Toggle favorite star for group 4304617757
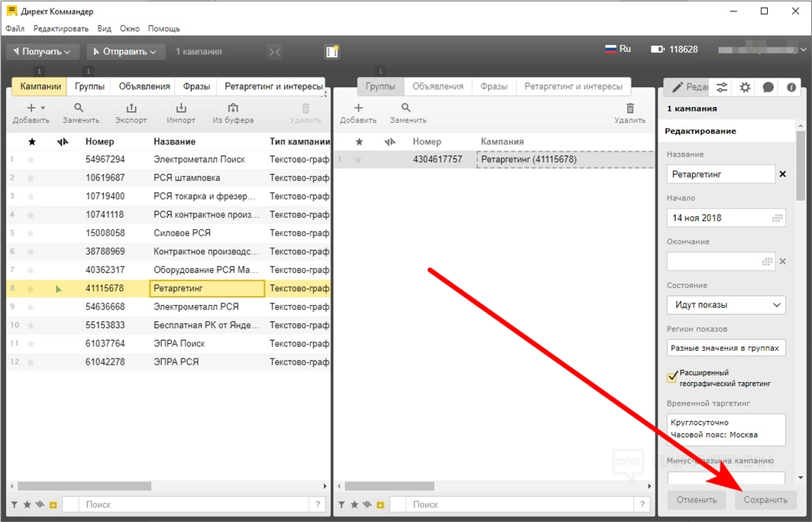This screenshot has width=812, height=522. coord(357,160)
